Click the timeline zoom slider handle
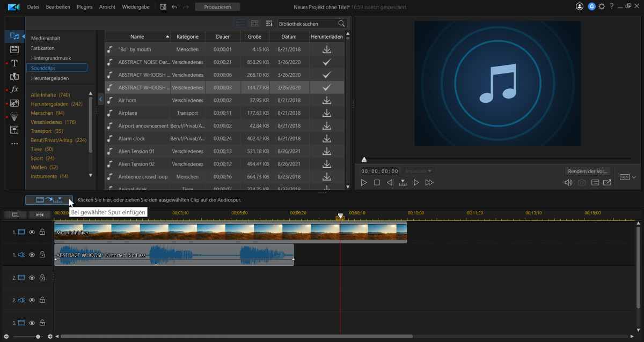Image resolution: width=644 pixels, height=342 pixels. point(38,337)
